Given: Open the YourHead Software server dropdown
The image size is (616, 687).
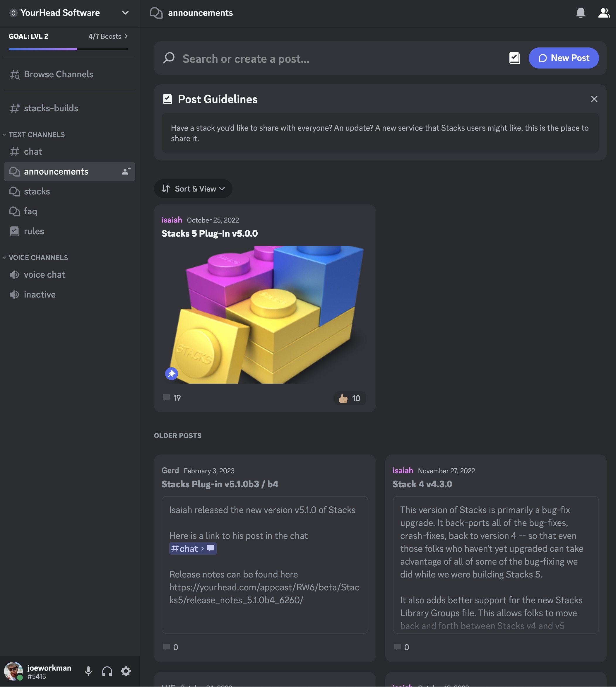Looking at the screenshot, I should 125,13.
